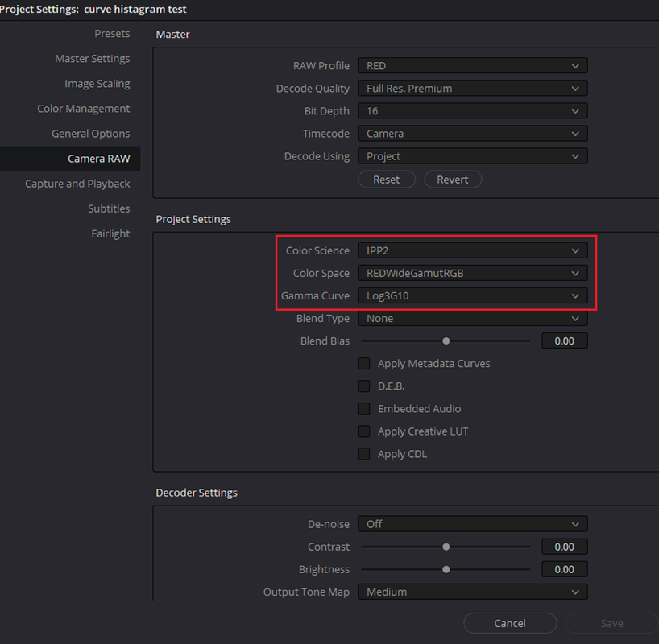This screenshot has width=659, height=644.
Task: Enable the Apply Metadata Curves checkbox
Action: click(x=364, y=364)
